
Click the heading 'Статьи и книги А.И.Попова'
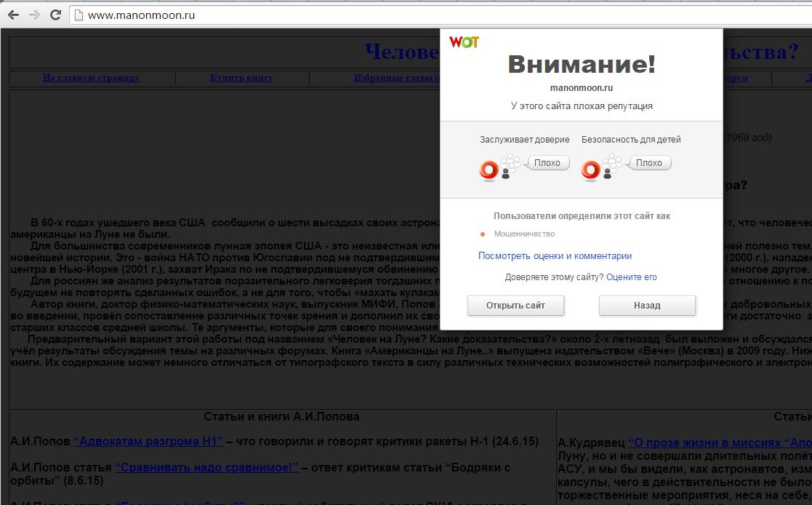(281, 416)
